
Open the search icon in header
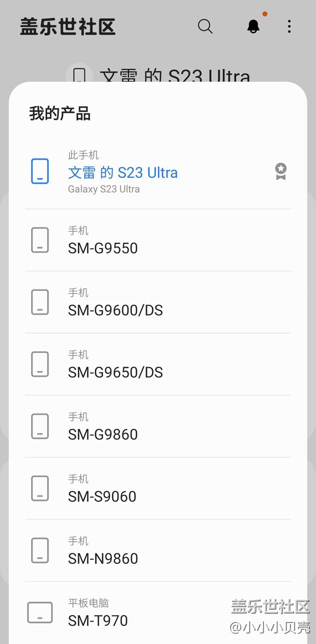point(205,26)
